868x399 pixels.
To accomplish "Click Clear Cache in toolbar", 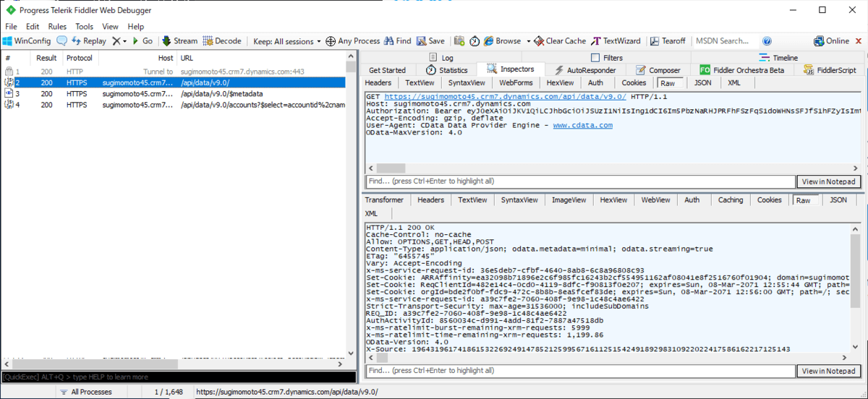I will [x=560, y=41].
